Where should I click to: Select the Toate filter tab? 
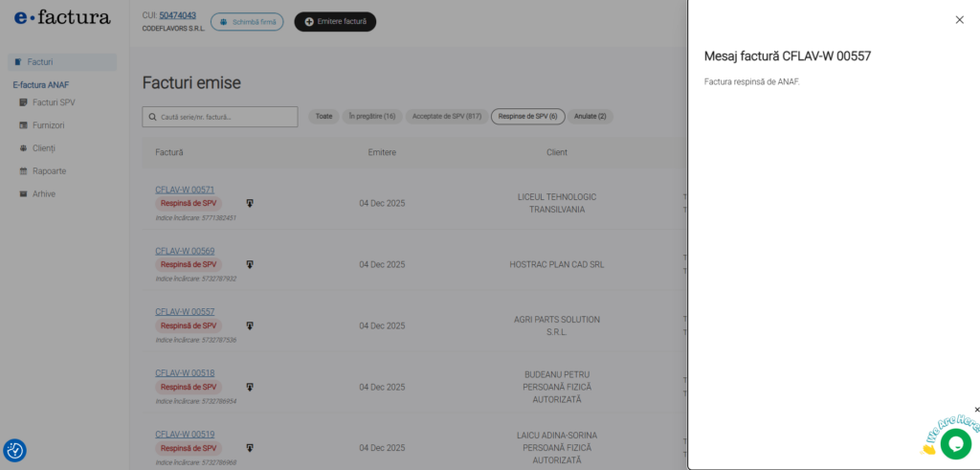(x=323, y=116)
